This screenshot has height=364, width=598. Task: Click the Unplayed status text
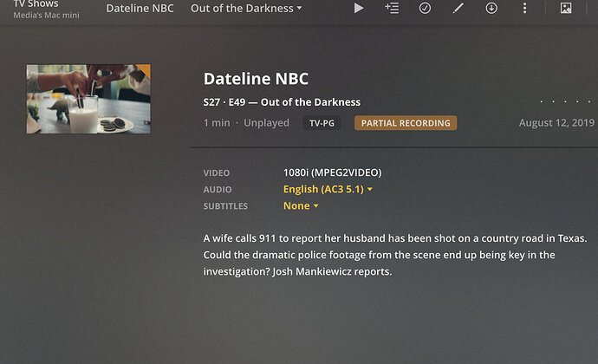click(x=266, y=123)
